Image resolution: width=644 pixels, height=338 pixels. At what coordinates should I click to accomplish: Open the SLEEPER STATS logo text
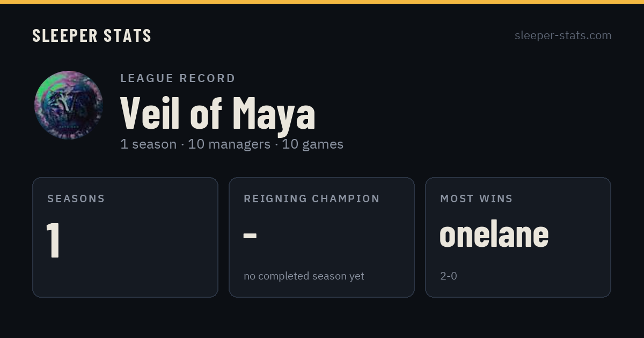coord(92,35)
